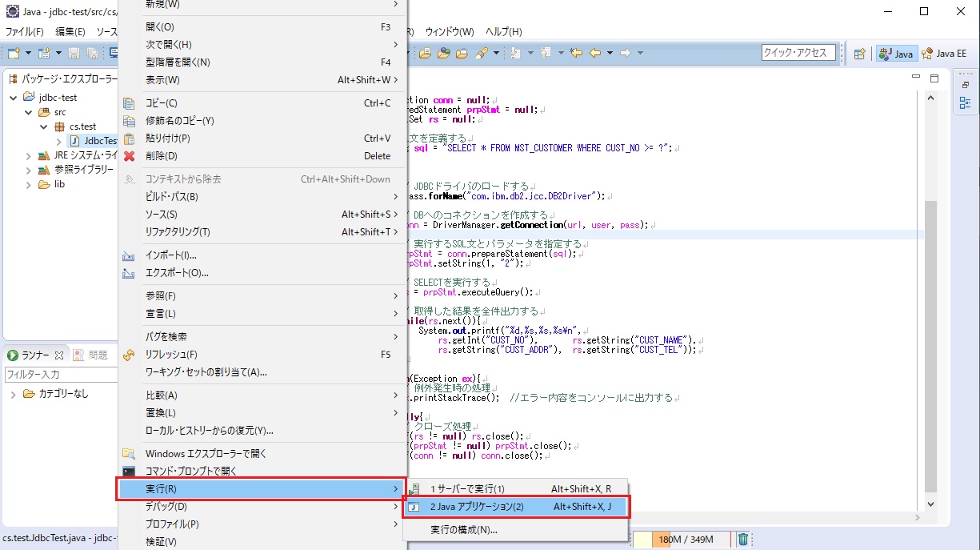Image resolution: width=980 pixels, height=550 pixels.
Task: Choose Copy in the context menu
Action: [x=263, y=103]
